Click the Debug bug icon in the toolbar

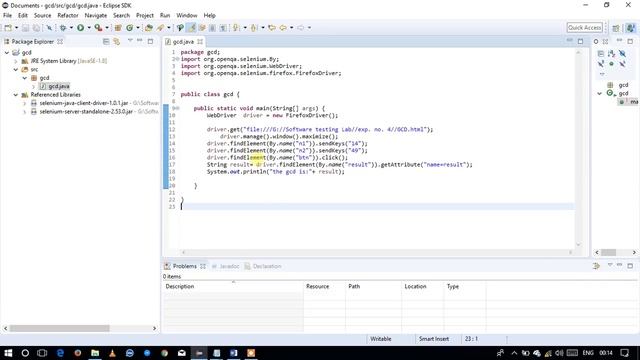pos(63,28)
